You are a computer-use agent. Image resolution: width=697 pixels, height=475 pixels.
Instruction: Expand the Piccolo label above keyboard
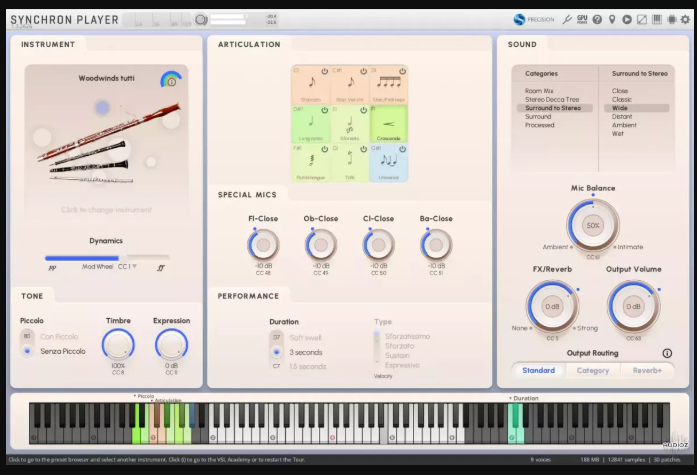coord(144,396)
